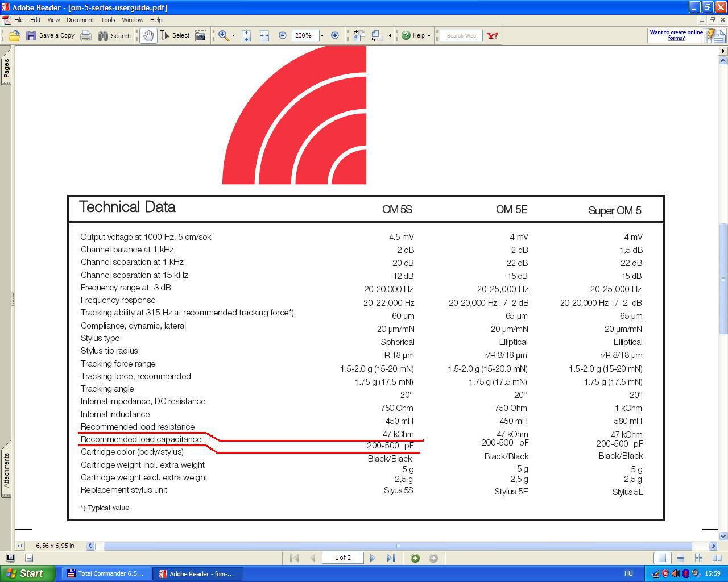The width and height of the screenshot is (728, 582).
Task: Open the zoom percentage dropdown
Action: (x=322, y=35)
